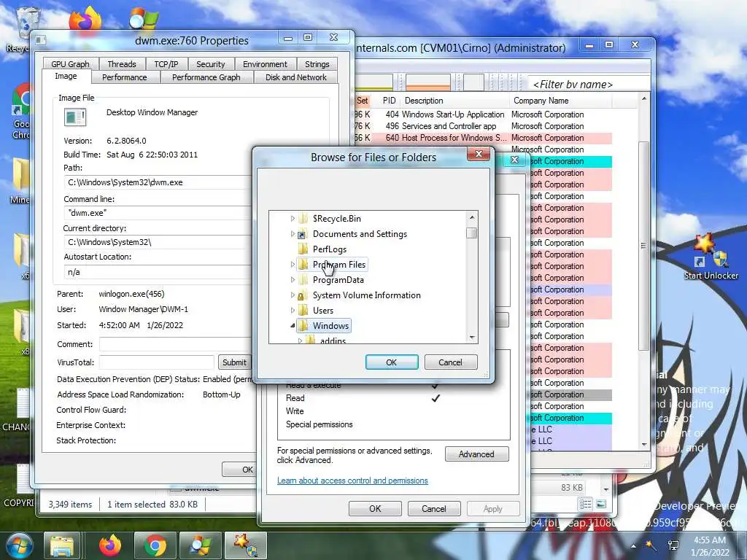
Task: Expand the $Recycle.Bin folder node
Action: pos(293,219)
